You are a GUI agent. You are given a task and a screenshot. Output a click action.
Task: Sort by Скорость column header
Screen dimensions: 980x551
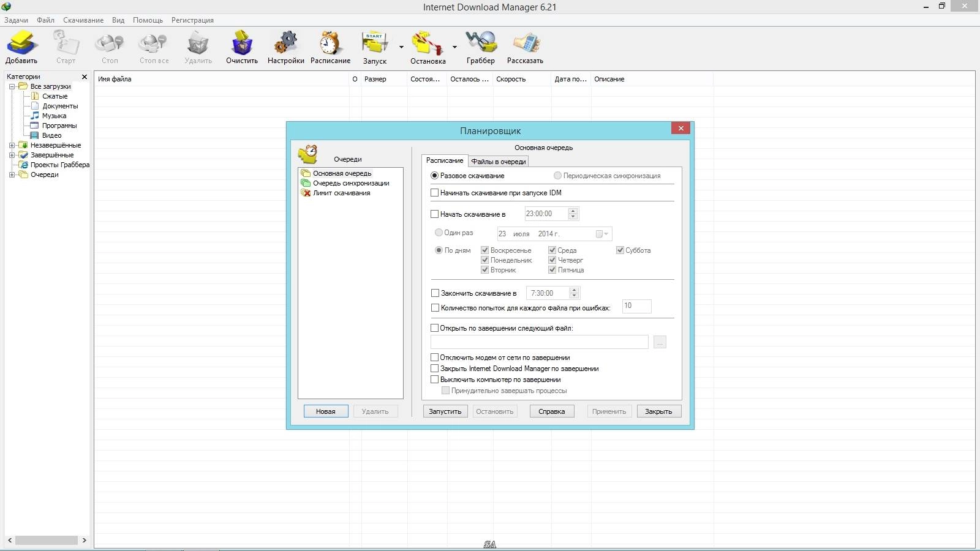[522, 79]
